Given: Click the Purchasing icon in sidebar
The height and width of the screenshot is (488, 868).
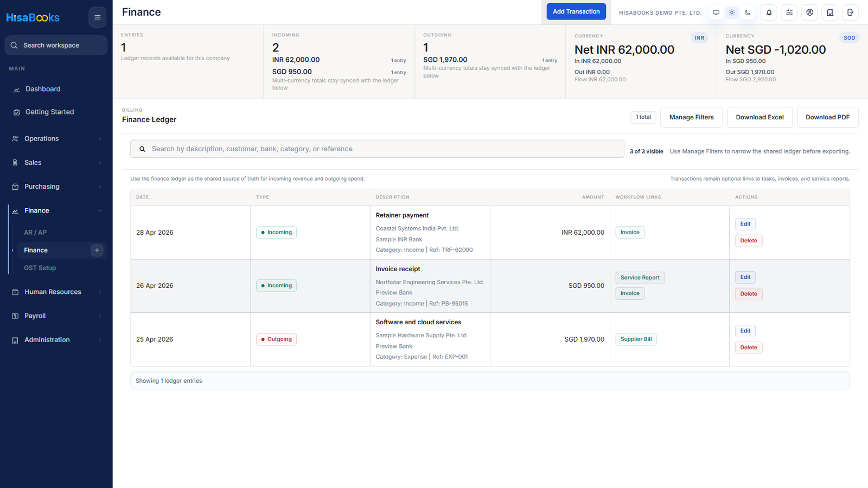Looking at the screenshot, I should [15, 187].
